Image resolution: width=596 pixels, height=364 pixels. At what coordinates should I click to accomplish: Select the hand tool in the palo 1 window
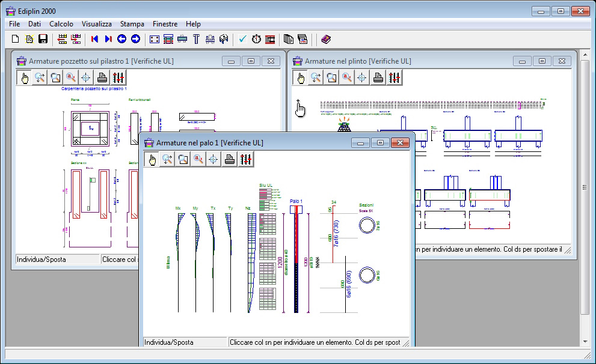pyautogui.click(x=152, y=159)
